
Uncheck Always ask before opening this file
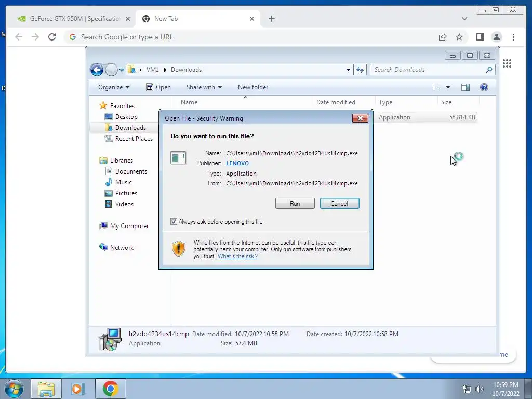(174, 222)
